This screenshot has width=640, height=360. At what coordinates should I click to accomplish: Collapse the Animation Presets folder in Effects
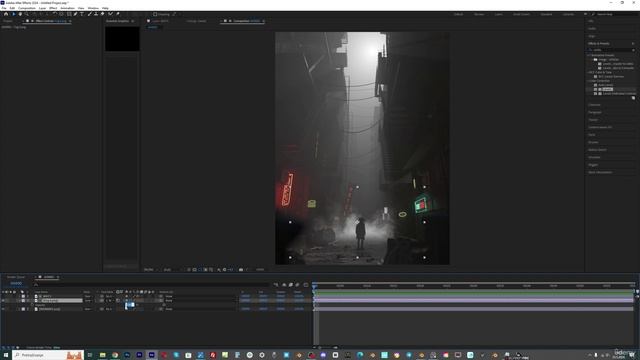589,55
